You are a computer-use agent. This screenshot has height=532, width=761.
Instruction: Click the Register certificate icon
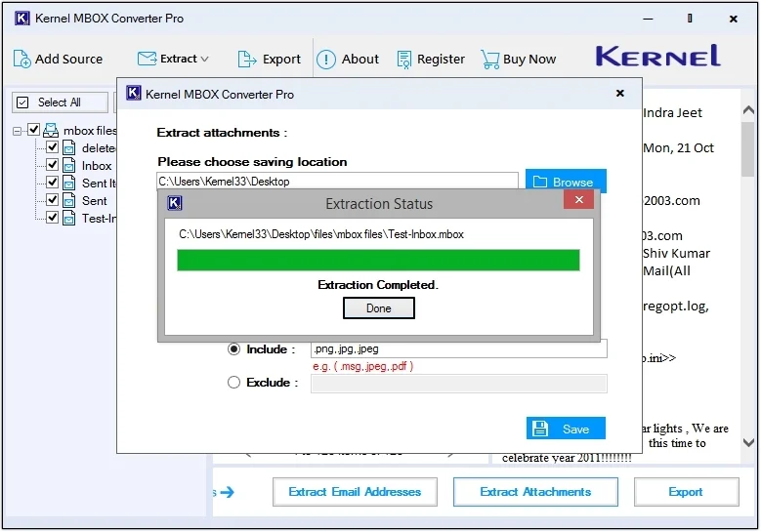403,60
